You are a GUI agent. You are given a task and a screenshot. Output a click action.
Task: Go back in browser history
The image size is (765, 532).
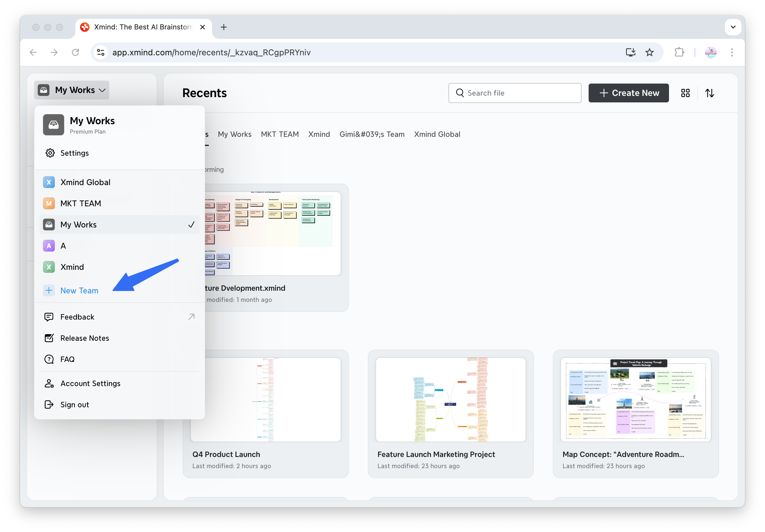click(x=33, y=52)
